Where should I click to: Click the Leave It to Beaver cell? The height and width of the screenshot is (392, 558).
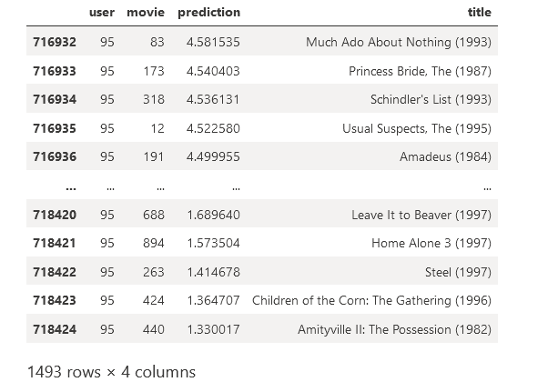tap(421, 215)
